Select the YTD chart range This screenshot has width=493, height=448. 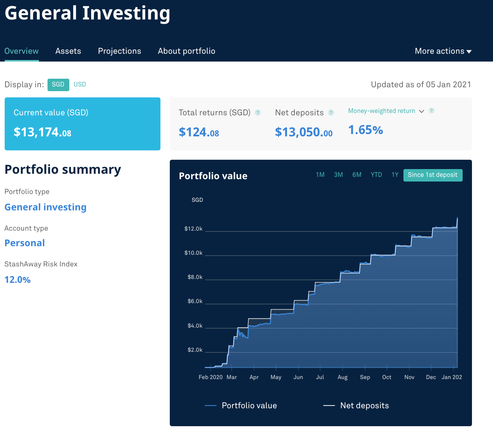click(x=376, y=175)
